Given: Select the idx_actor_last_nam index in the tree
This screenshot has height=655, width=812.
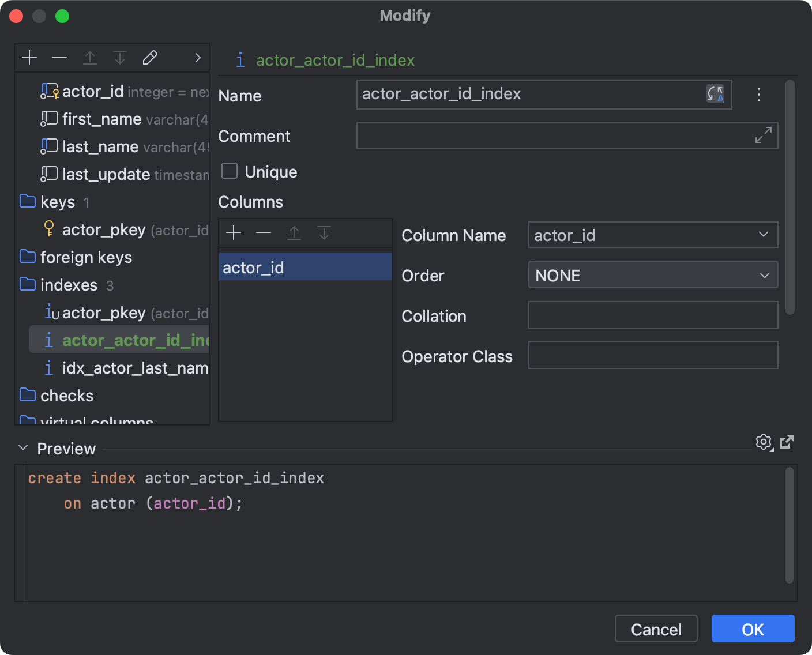Looking at the screenshot, I should pos(134,368).
